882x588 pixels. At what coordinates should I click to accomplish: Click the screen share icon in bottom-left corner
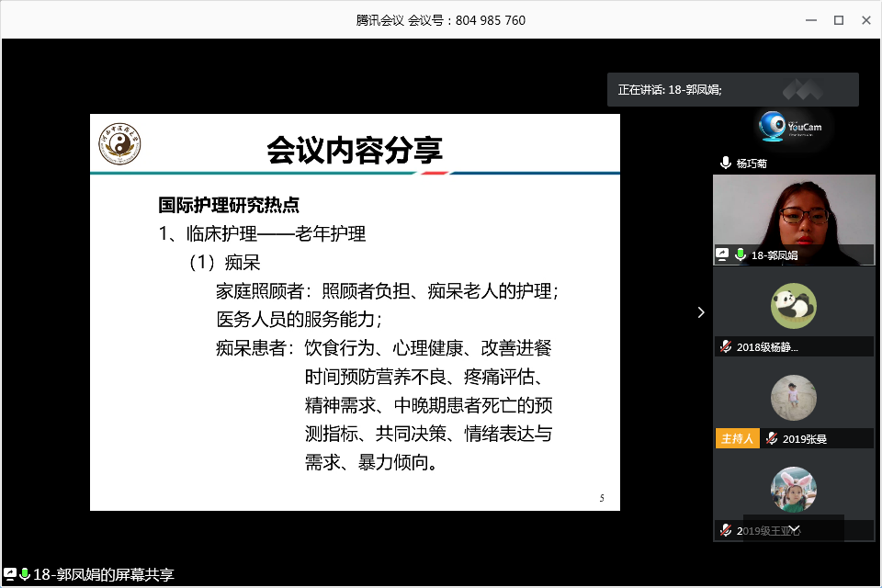pos(9,575)
